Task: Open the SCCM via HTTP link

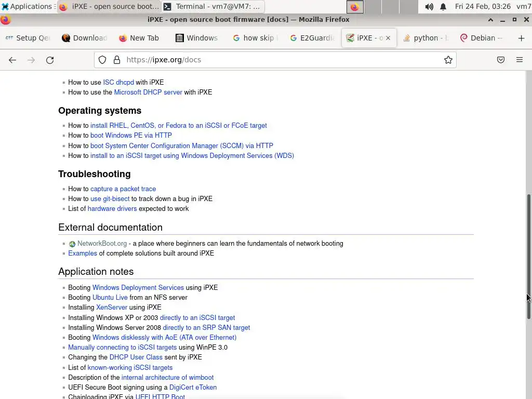Action: click(181, 145)
